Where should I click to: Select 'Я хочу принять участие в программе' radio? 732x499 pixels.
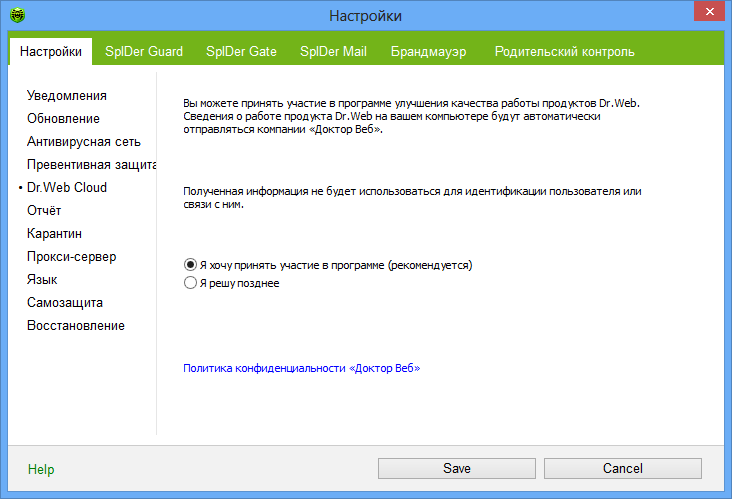[x=190, y=265]
